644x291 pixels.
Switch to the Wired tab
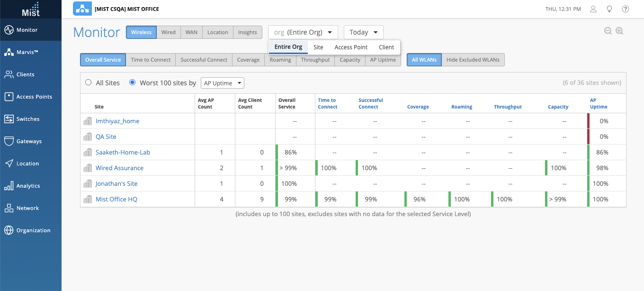(x=168, y=32)
